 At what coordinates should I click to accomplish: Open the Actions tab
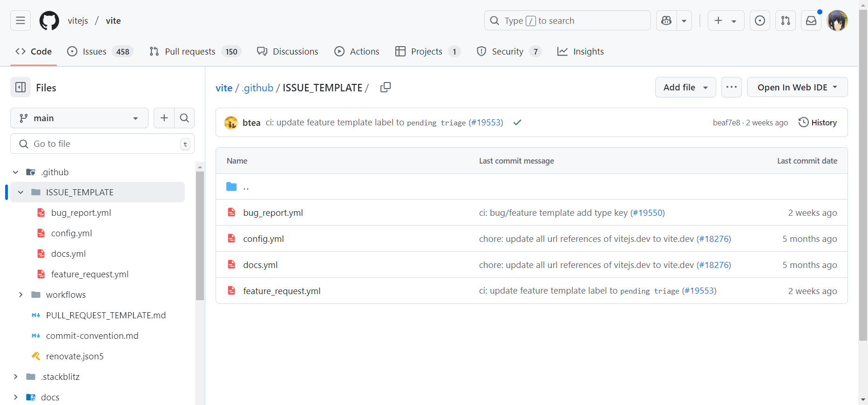click(x=357, y=51)
